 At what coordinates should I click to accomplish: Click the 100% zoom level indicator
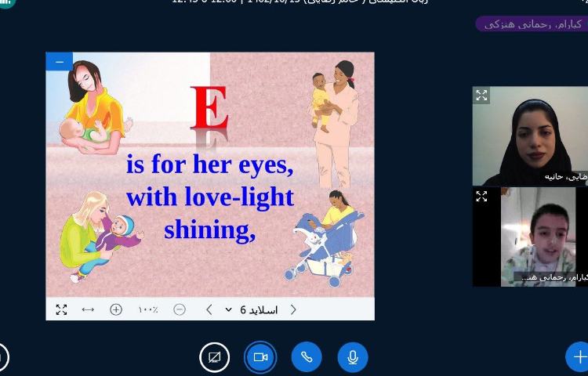148,309
